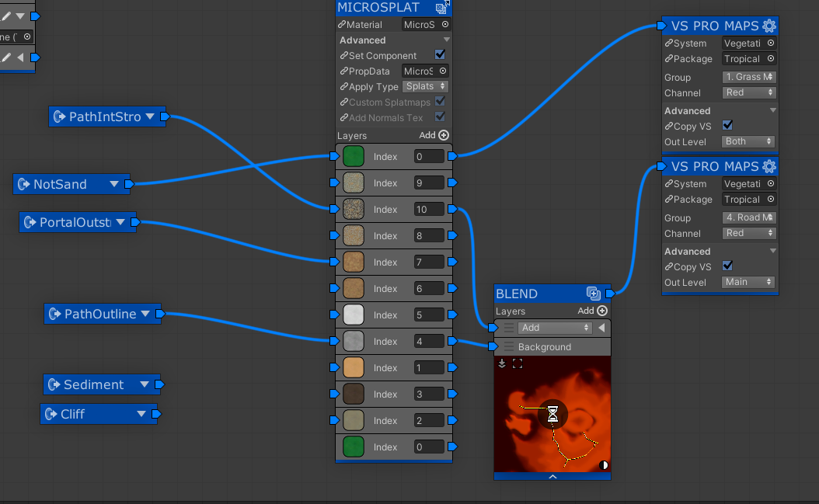
Task: Add a new layer in the Blend node
Action: pyautogui.click(x=592, y=311)
